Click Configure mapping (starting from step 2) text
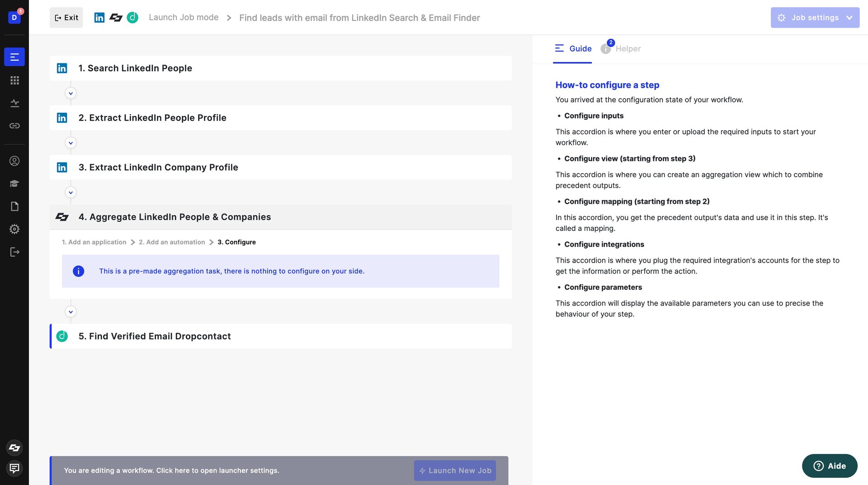Viewport: 868px width, 485px height. click(x=637, y=202)
